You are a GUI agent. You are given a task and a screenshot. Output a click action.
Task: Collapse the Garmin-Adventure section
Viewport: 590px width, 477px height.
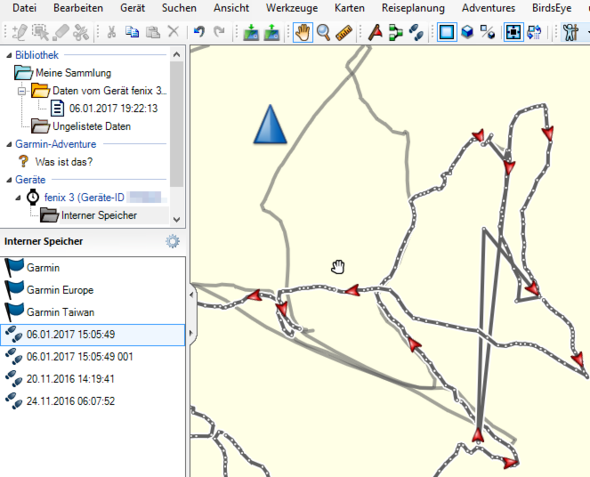tap(9, 144)
